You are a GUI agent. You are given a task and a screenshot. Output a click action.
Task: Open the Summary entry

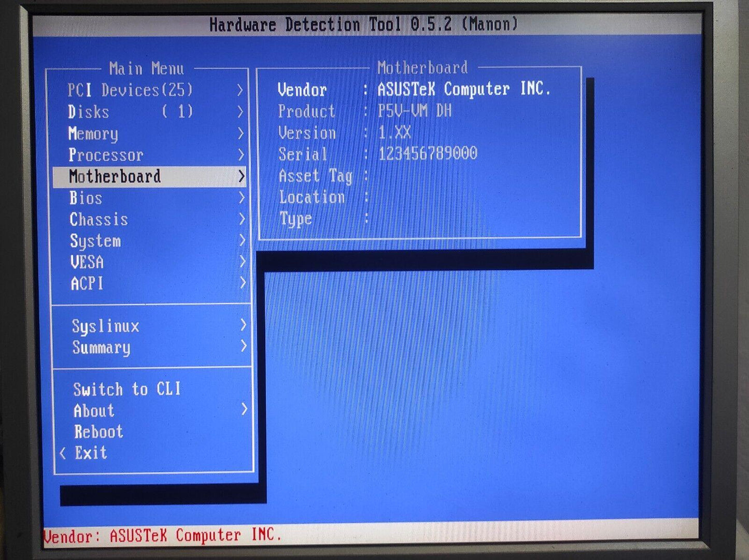click(101, 348)
